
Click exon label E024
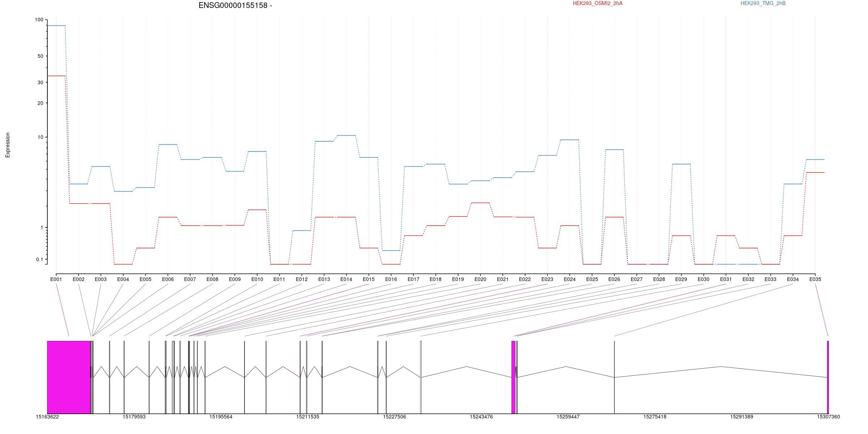click(570, 279)
